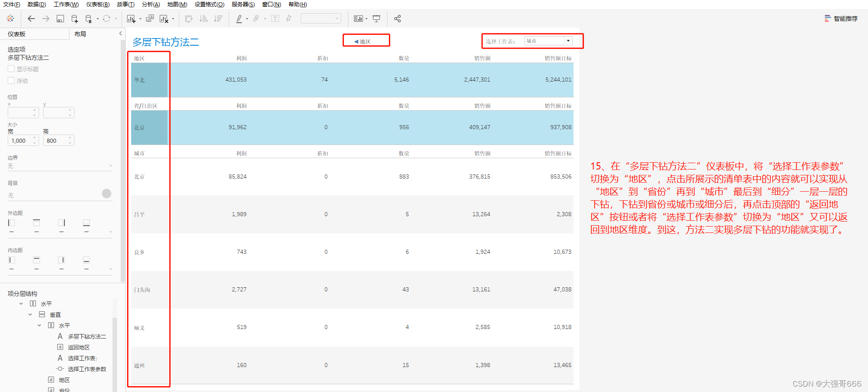Toggle the 显示标题 checkbox
868x392 pixels.
[x=11, y=69]
